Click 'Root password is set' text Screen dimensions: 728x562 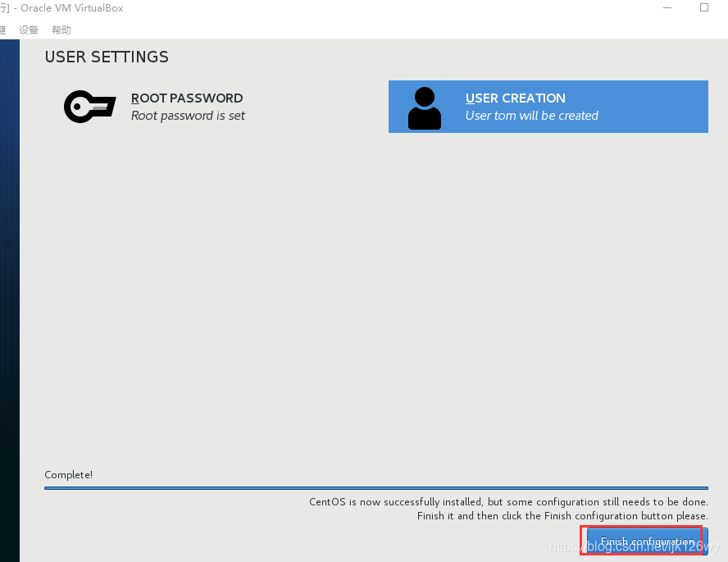pyautogui.click(x=188, y=116)
